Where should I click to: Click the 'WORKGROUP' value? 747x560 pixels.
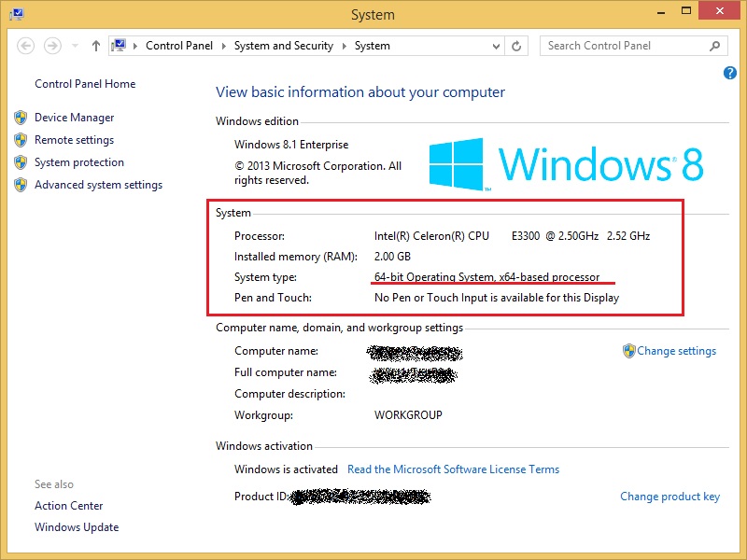pyautogui.click(x=408, y=415)
